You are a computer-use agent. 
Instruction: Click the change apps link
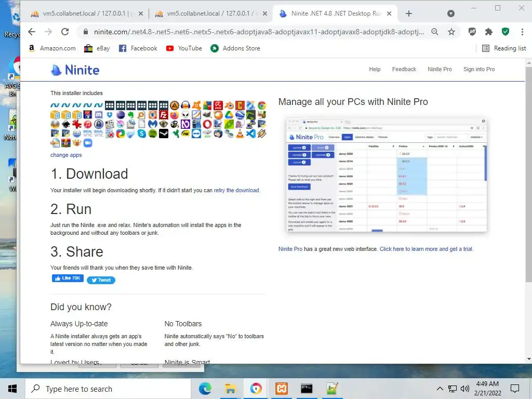click(x=66, y=155)
